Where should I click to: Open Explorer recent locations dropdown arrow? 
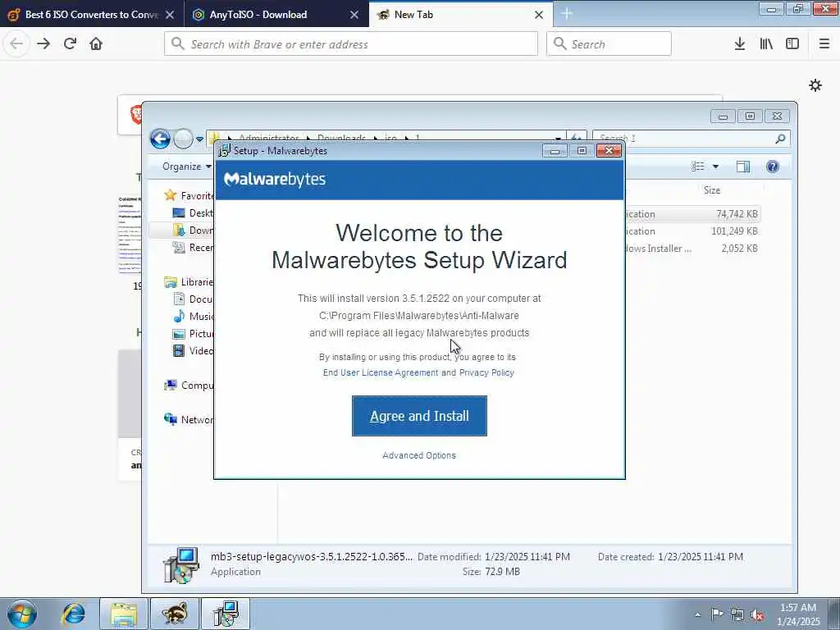199,139
